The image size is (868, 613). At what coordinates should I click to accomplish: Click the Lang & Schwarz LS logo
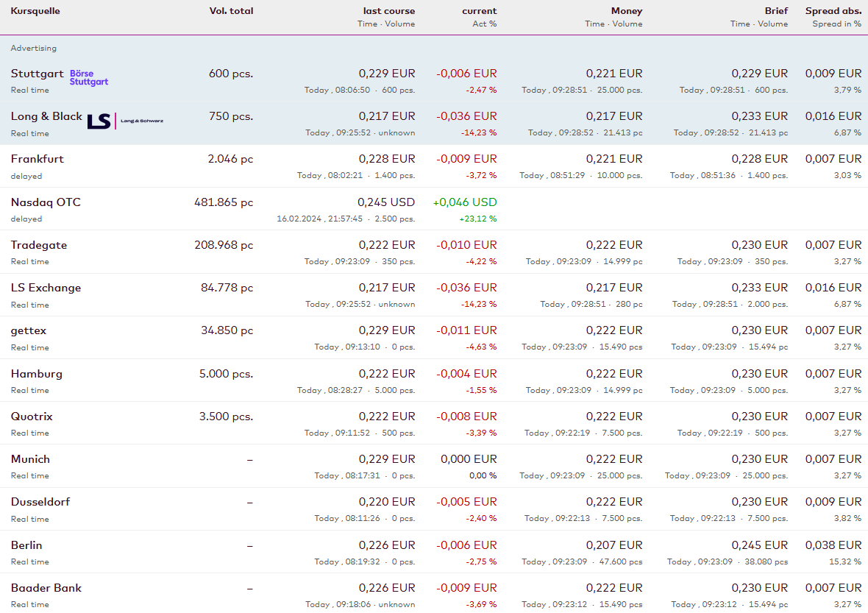pyautogui.click(x=125, y=121)
